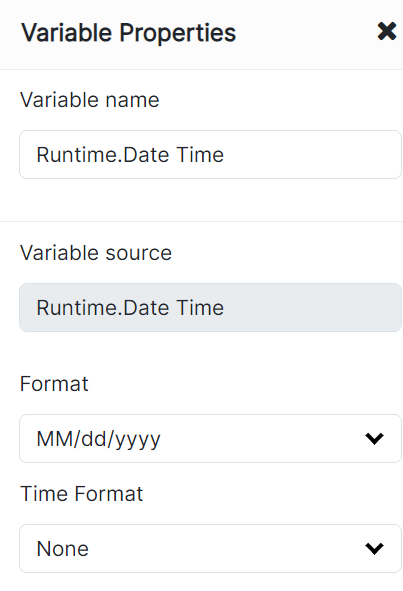The width and height of the screenshot is (403, 591).
Task: Place cursor in the editable Runtime.Date Time name box
Action: pos(210,155)
